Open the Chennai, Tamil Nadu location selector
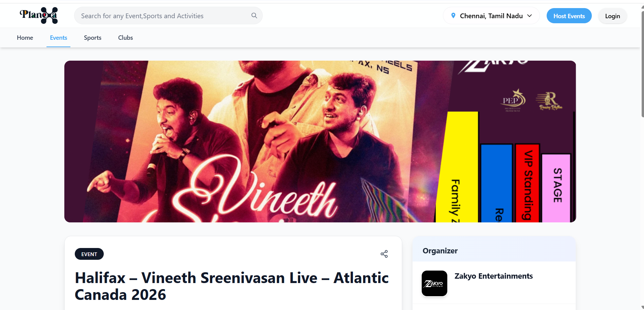This screenshot has width=644, height=310. 491,16
